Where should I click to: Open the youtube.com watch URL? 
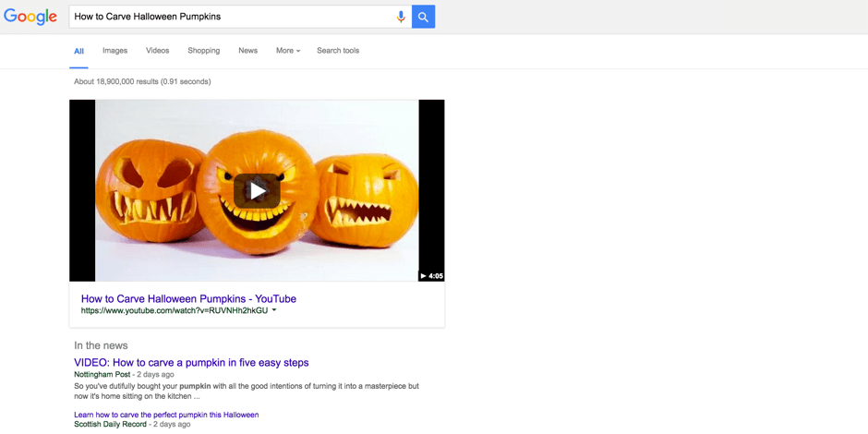pos(175,310)
